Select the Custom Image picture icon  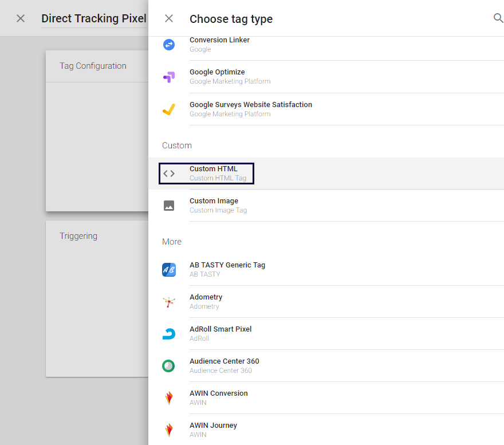[169, 206]
